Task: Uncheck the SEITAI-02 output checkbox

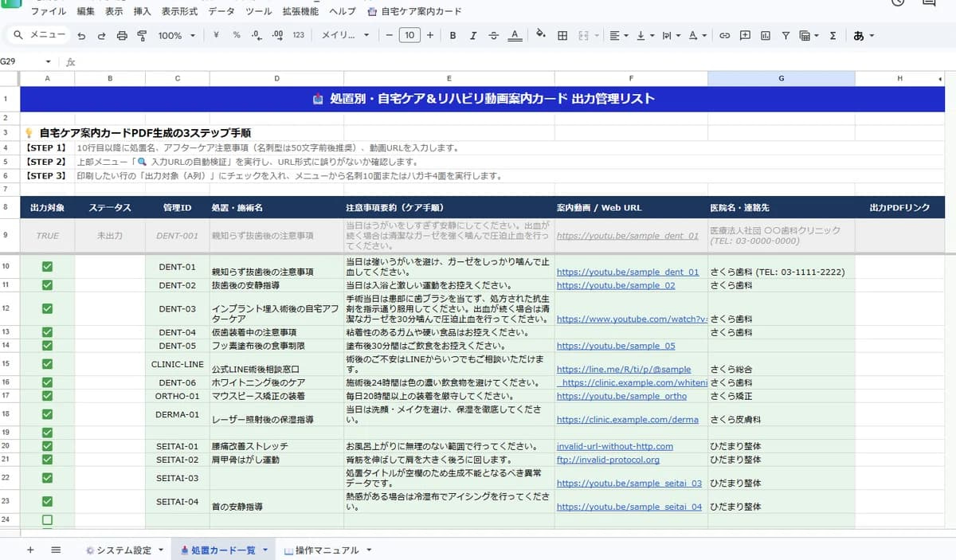Action: (47, 460)
